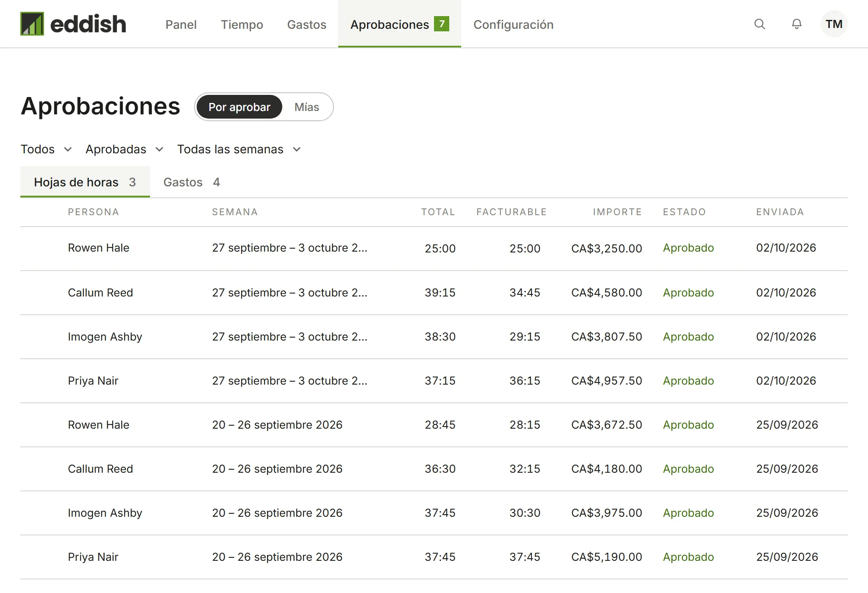Image resolution: width=868 pixels, height=593 pixels.
Task: Sort by the IMPORTE column header
Action: click(618, 212)
